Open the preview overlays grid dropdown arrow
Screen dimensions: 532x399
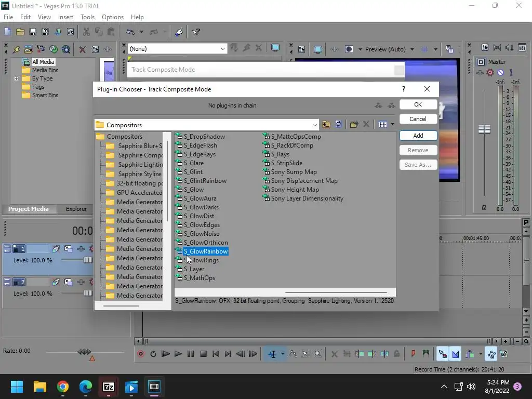435,49
